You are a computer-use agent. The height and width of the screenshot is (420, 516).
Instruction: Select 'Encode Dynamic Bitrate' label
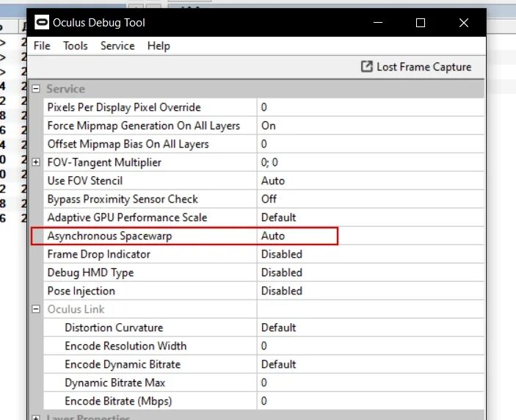[x=123, y=364]
